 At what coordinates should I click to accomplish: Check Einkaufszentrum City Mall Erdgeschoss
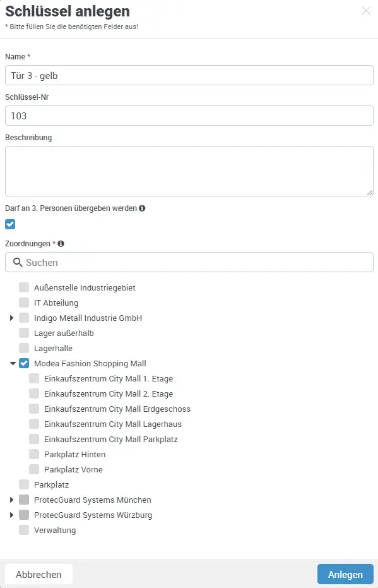coord(33,409)
